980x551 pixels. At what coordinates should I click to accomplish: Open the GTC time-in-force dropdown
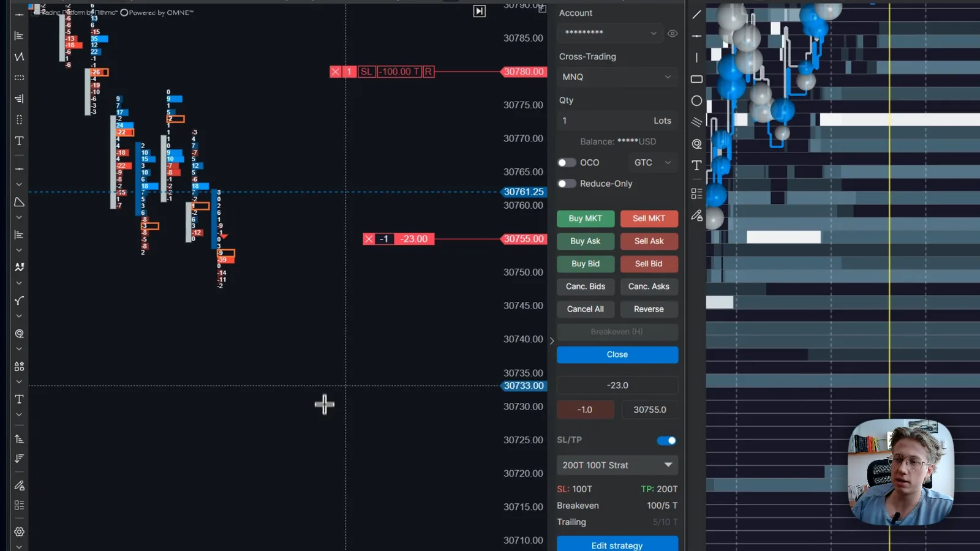(653, 163)
